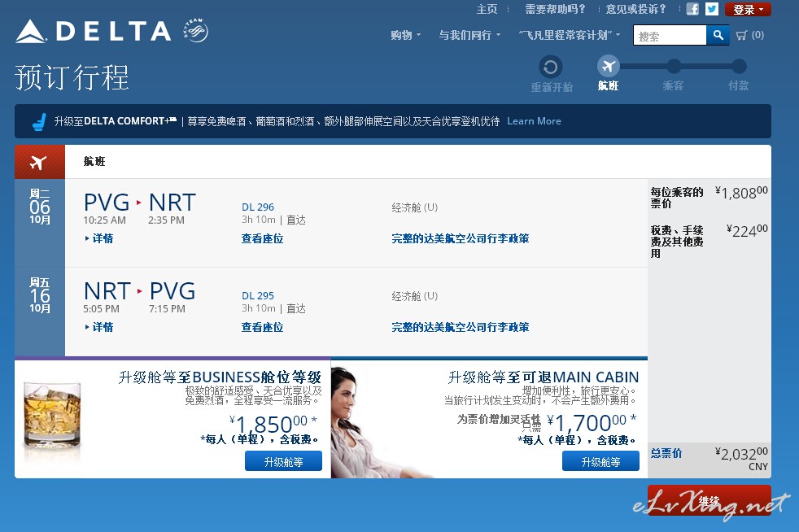The width and height of the screenshot is (799, 532).
Task: Click the SkyTeam logo
Action: pyautogui.click(x=196, y=32)
